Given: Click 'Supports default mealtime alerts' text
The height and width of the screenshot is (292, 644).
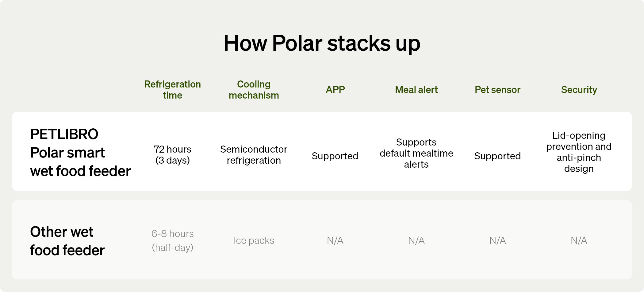Looking at the screenshot, I should coord(416,153).
